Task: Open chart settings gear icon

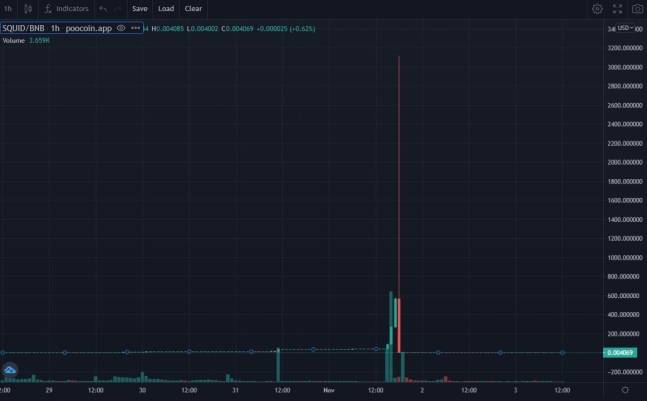Action: 597,9
